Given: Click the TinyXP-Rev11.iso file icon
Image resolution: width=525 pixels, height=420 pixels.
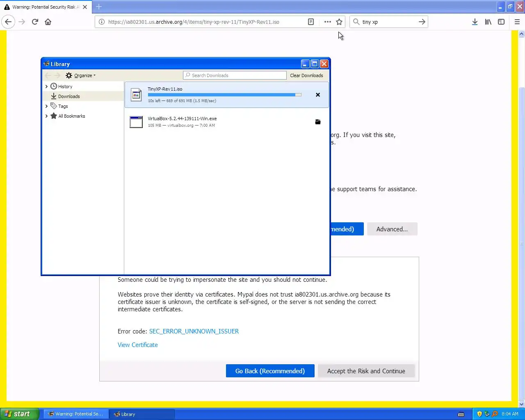Looking at the screenshot, I should click(x=136, y=95).
